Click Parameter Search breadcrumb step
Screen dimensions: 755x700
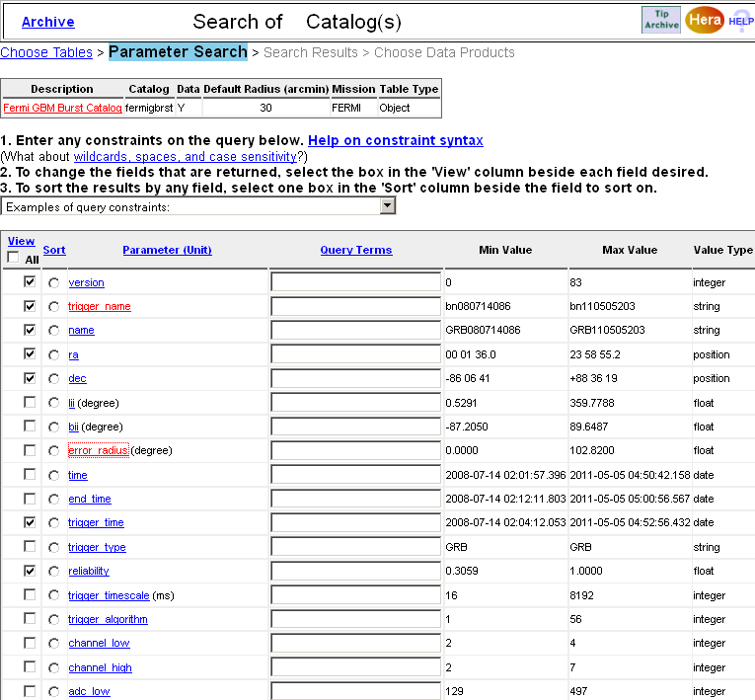point(178,52)
